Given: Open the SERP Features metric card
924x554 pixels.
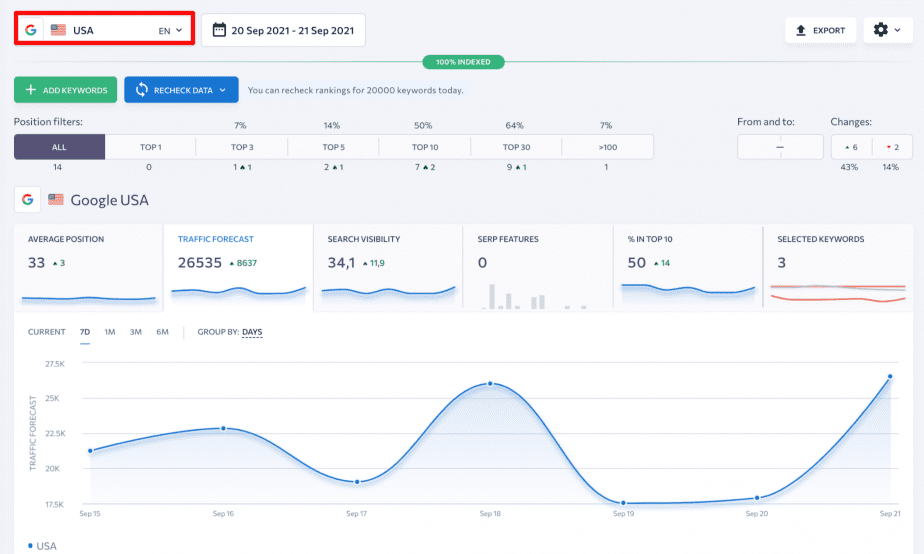Looking at the screenshot, I should point(538,266).
